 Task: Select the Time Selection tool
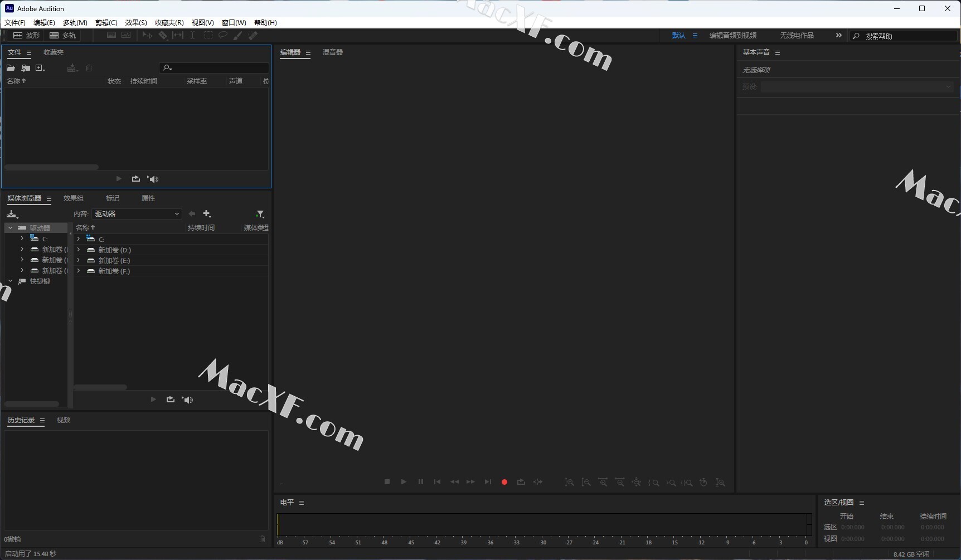(192, 35)
